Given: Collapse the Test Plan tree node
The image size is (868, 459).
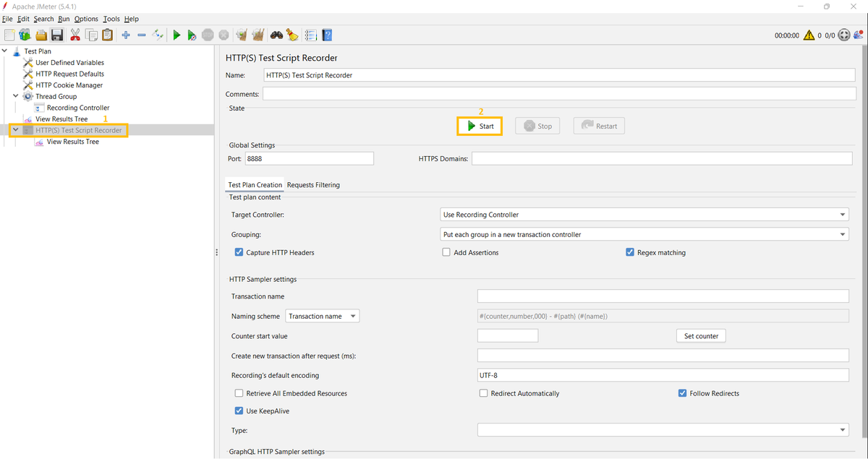Looking at the screenshot, I should [x=5, y=51].
